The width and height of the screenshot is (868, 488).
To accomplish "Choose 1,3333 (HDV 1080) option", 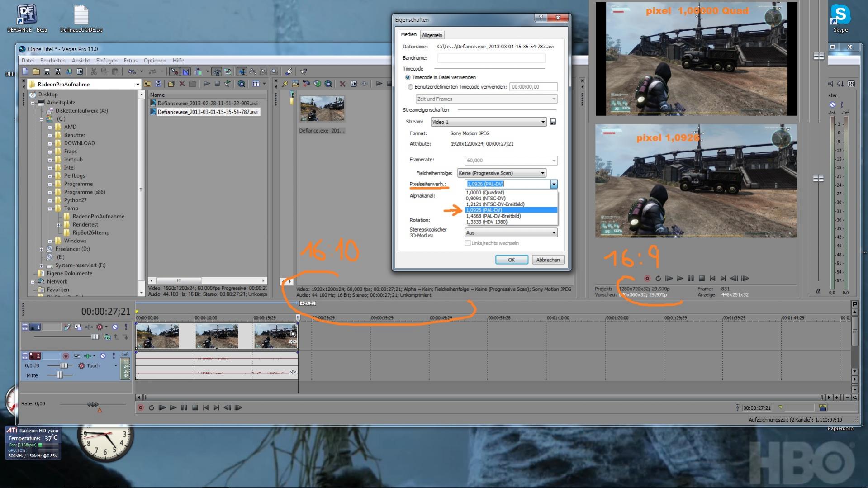I will [511, 222].
